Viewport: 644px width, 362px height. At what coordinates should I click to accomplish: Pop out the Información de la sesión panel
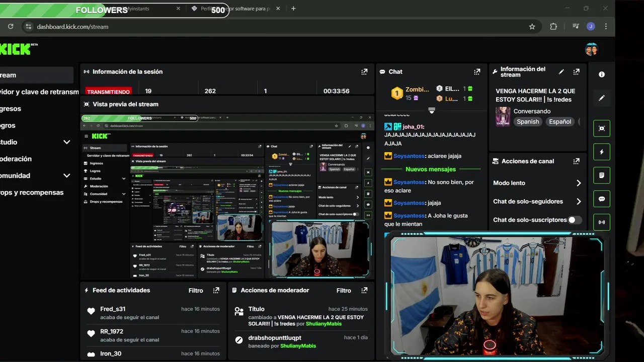click(364, 72)
